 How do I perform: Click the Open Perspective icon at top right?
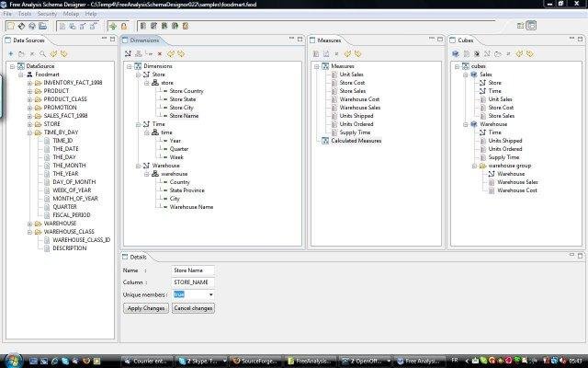[520, 26]
